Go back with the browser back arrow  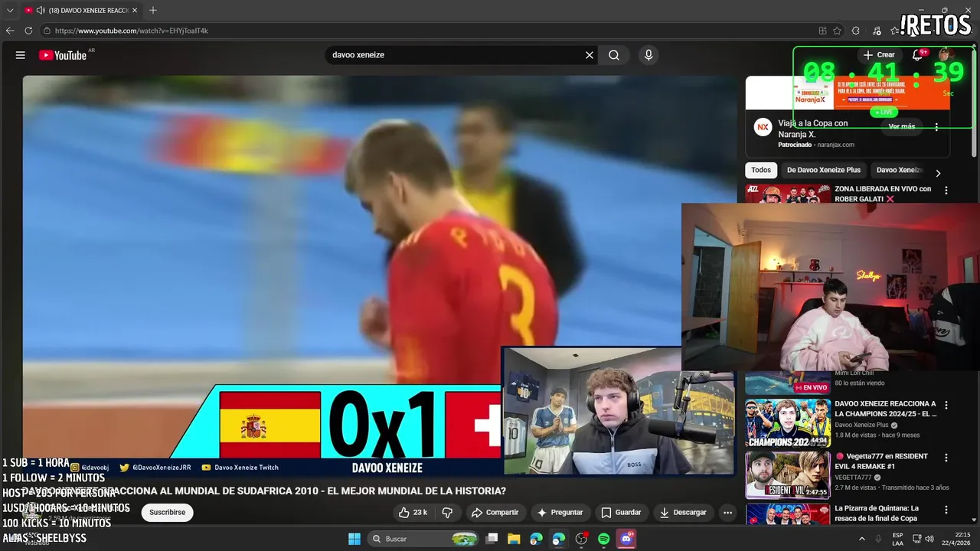[x=10, y=31]
